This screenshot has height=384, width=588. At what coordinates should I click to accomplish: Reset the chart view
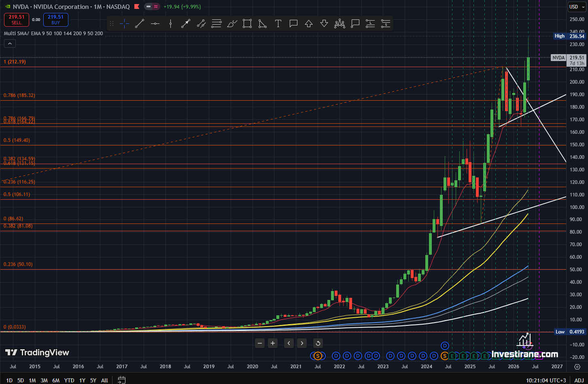click(x=318, y=343)
